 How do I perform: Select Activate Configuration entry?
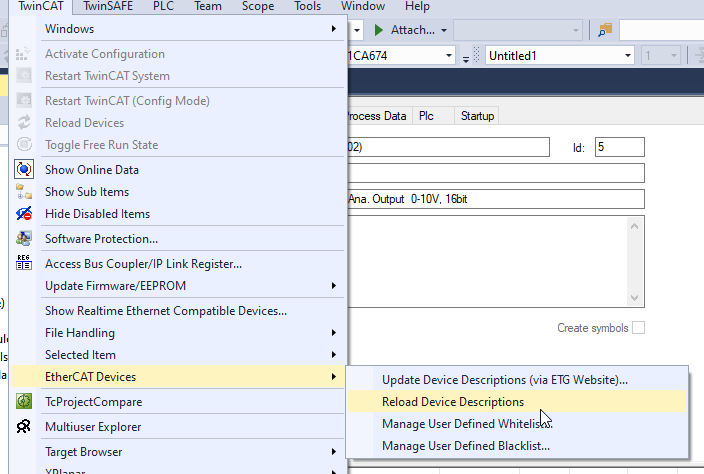coord(179,54)
